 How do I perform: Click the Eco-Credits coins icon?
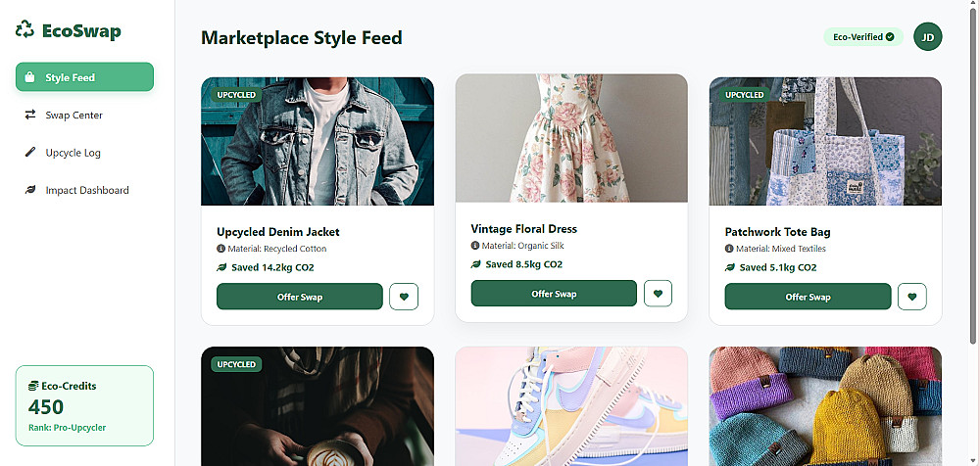coord(33,387)
